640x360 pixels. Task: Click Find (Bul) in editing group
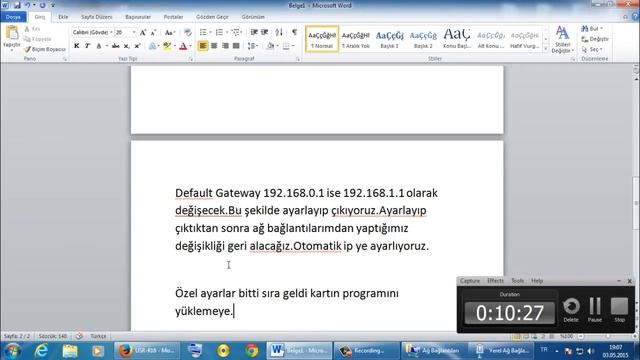(x=591, y=29)
